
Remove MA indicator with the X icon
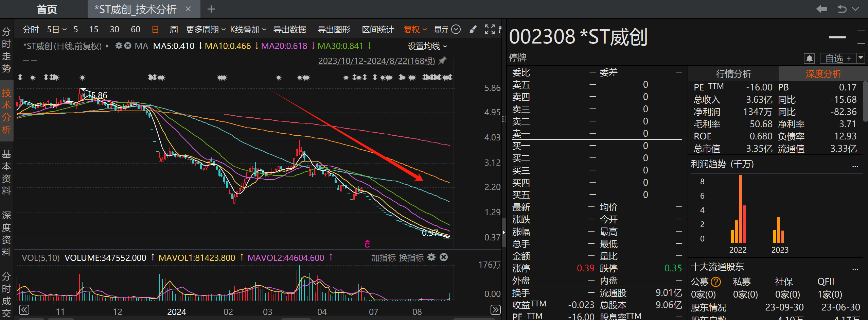coord(128,46)
